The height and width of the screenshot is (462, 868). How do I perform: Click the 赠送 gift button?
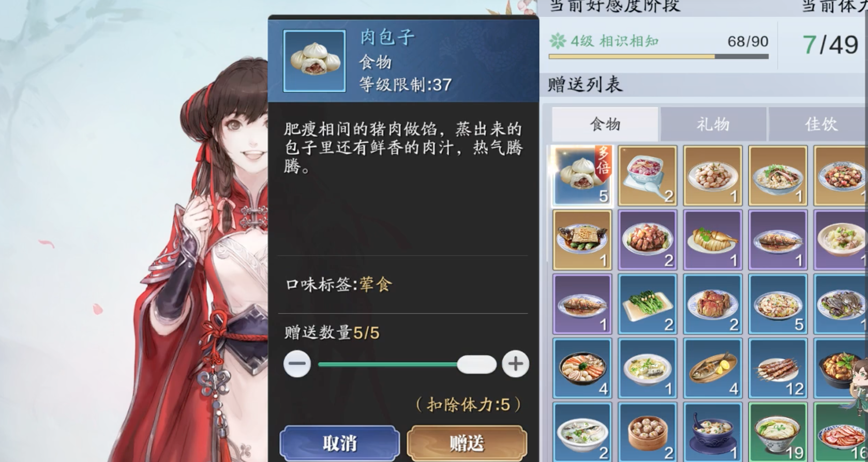(x=467, y=443)
